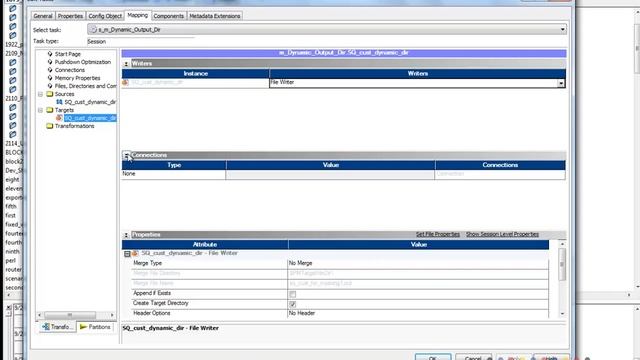Select the Mapping tab
This screenshot has width=640, height=360.
[138, 15]
